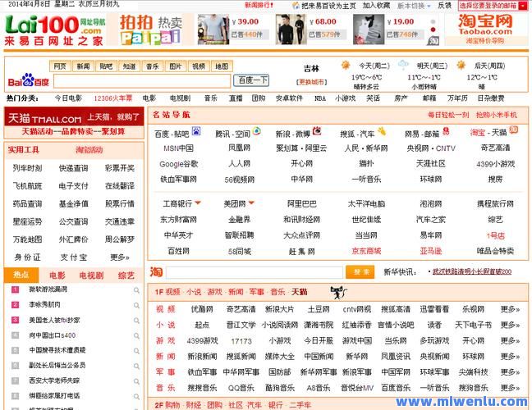Image resolution: width=532 pixels, height=410 pixels.
Task: Open the 武汉铁路清明小长假 news headline
Action: pyautogui.click(x=471, y=271)
